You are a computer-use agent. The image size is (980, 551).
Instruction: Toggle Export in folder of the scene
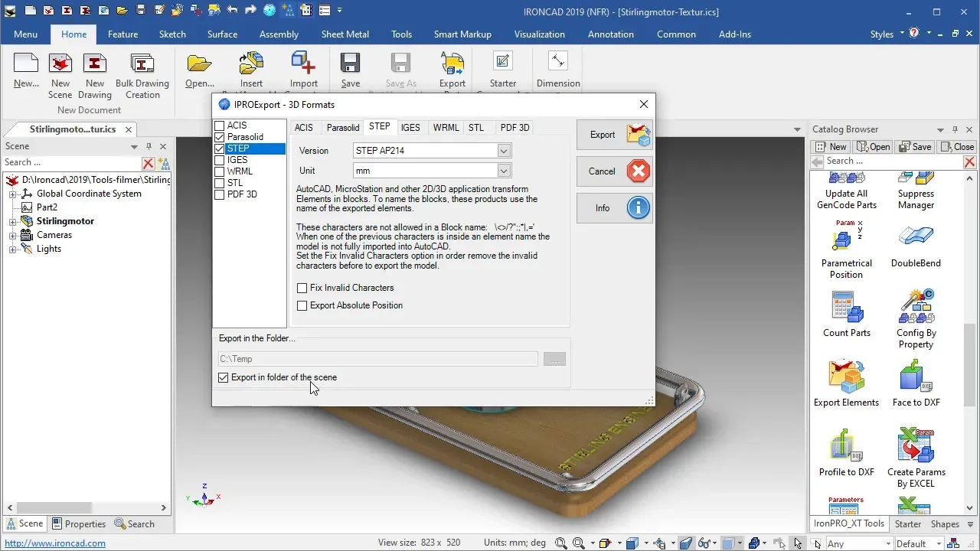click(224, 377)
